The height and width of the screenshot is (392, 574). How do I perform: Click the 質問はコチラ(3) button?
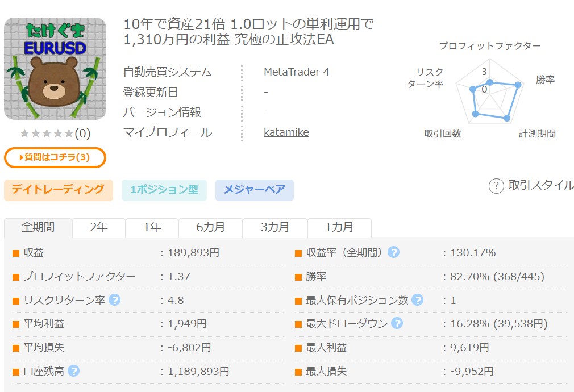point(55,157)
